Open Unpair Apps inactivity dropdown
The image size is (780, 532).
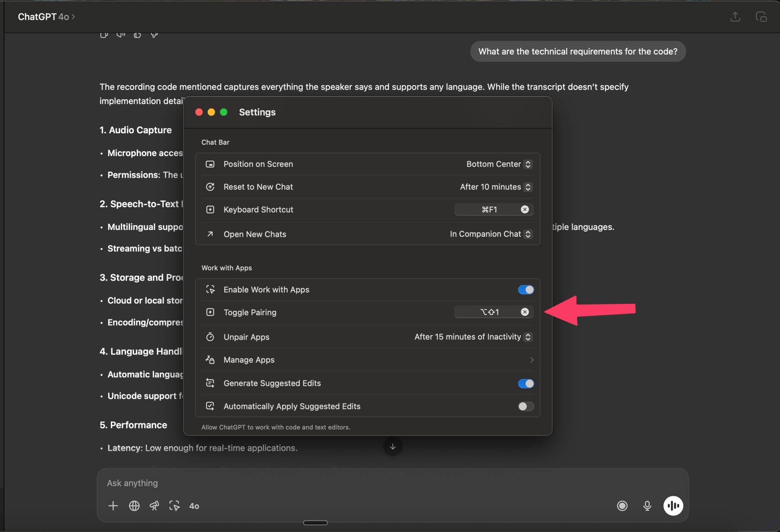473,337
